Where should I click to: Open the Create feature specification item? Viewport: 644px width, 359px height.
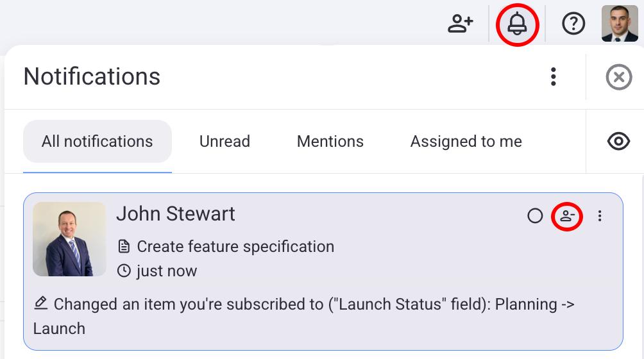(235, 247)
